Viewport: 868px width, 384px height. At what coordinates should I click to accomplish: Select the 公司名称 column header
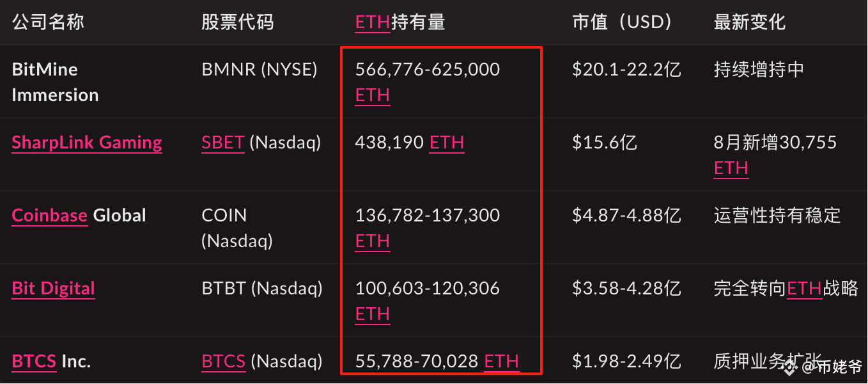coord(48,23)
